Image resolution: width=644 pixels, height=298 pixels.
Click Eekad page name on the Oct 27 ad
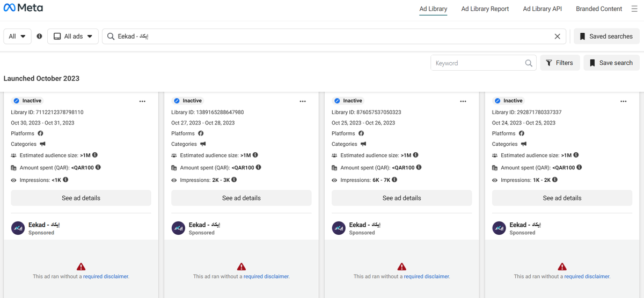204,225
